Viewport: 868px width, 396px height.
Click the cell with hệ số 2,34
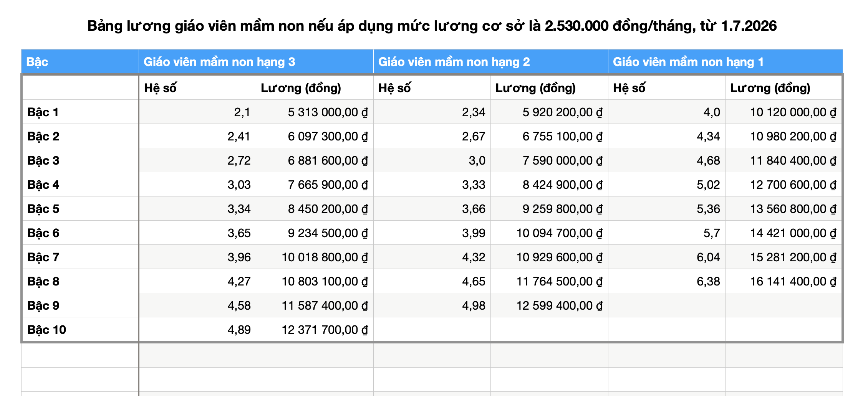click(x=432, y=112)
